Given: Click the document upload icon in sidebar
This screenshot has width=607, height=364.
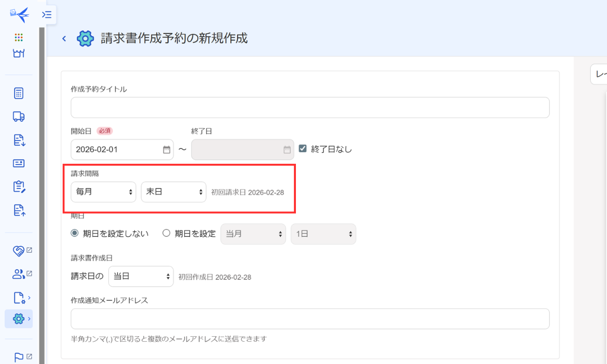Looking at the screenshot, I should point(19,210).
